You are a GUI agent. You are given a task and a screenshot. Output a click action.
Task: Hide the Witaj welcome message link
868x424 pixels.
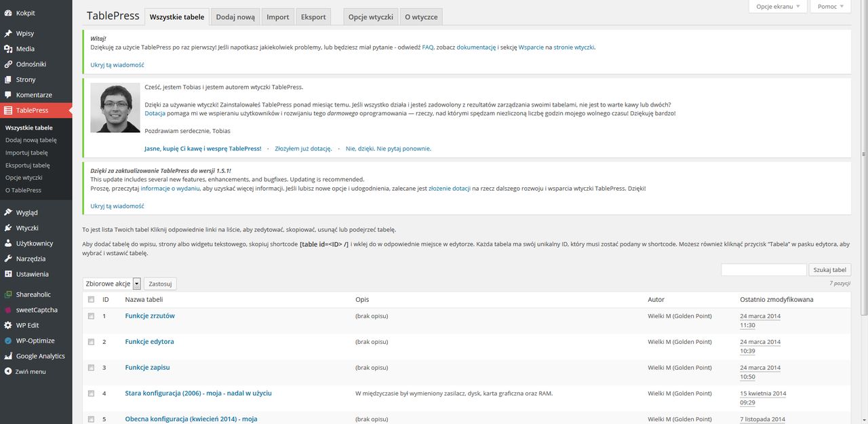click(x=117, y=65)
